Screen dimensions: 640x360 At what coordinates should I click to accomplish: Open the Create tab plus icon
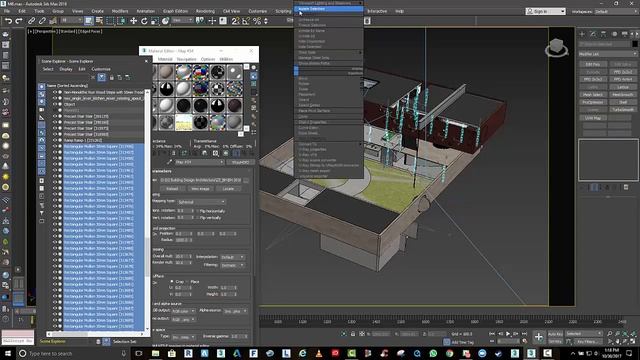click(582, 34)
